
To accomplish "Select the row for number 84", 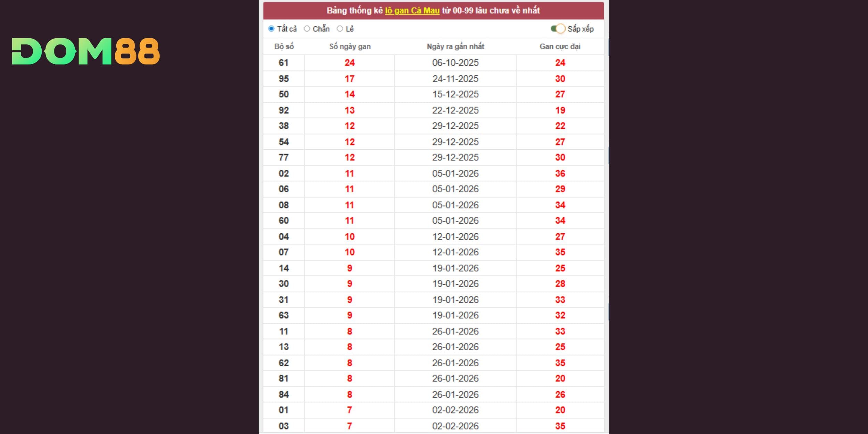I will (284, 394).
